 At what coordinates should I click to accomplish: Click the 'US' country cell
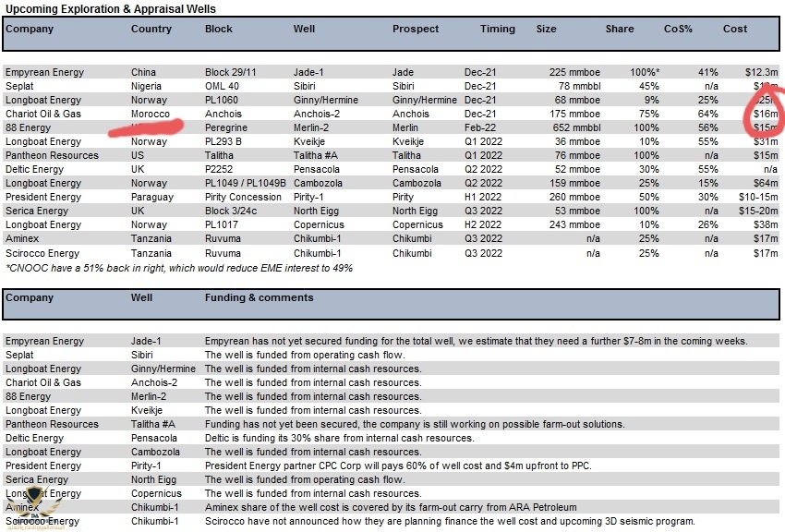tap(138, 156)
